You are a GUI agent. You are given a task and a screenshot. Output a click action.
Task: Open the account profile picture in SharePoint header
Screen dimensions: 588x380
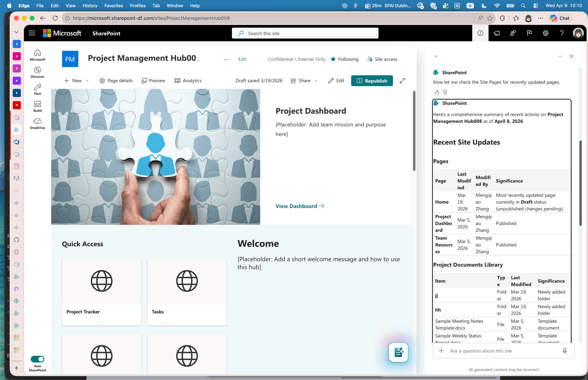click(x=578, y=33)
